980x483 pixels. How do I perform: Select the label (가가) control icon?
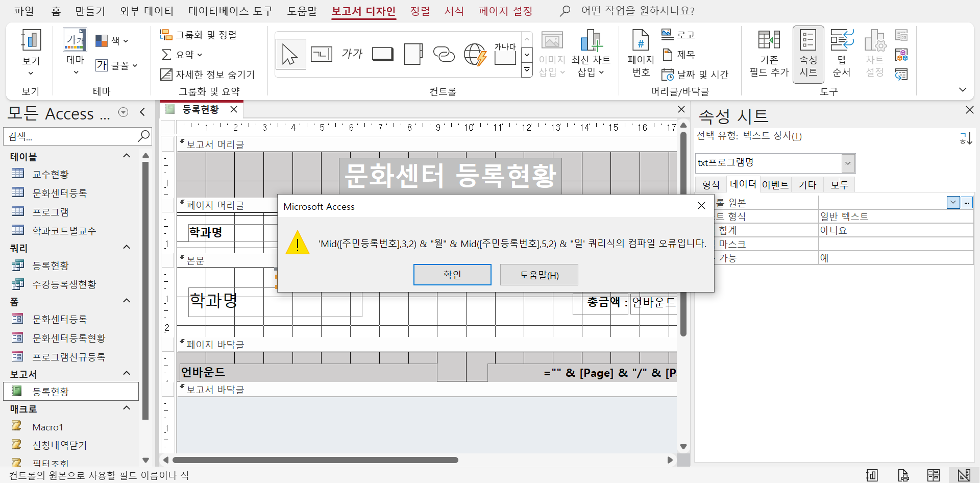(x=352, y=54)
